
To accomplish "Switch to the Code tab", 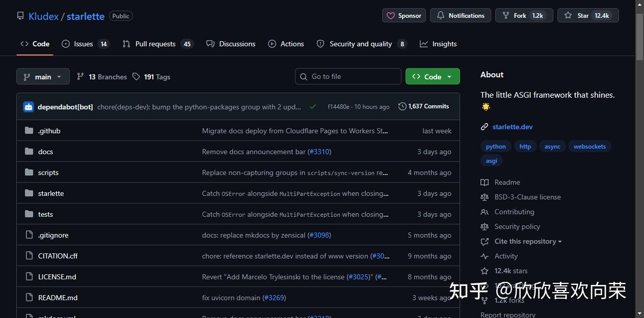I will 35,44.
